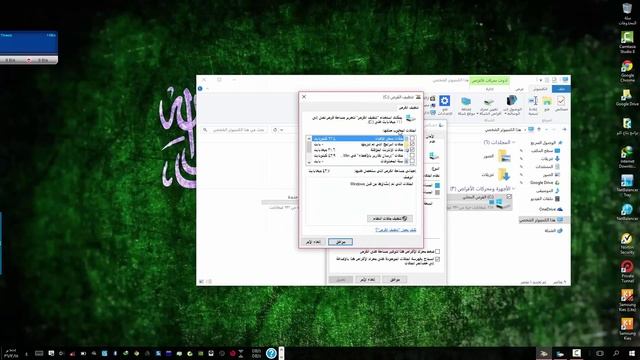Click OK in the drive Properties dialog
Viewport: 640px width, 360px height.
click(395, 280)
